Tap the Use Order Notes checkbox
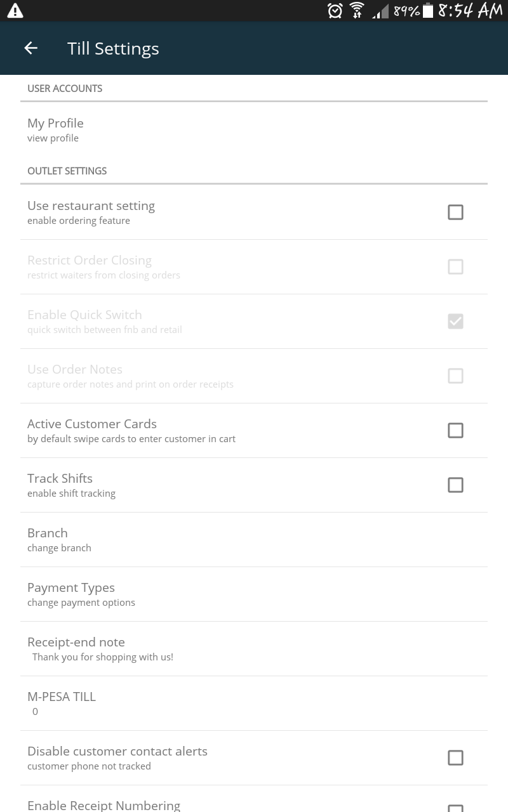The height and width of the screenshot is (812, 508). click(x=455, y=376)
